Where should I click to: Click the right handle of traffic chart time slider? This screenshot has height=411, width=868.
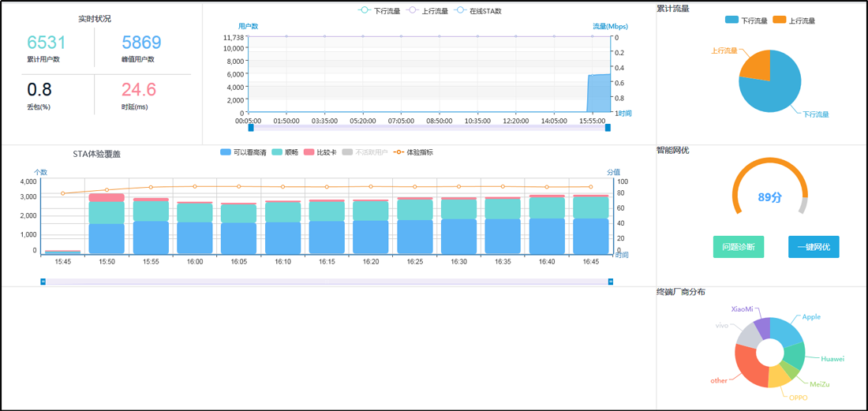608,127
